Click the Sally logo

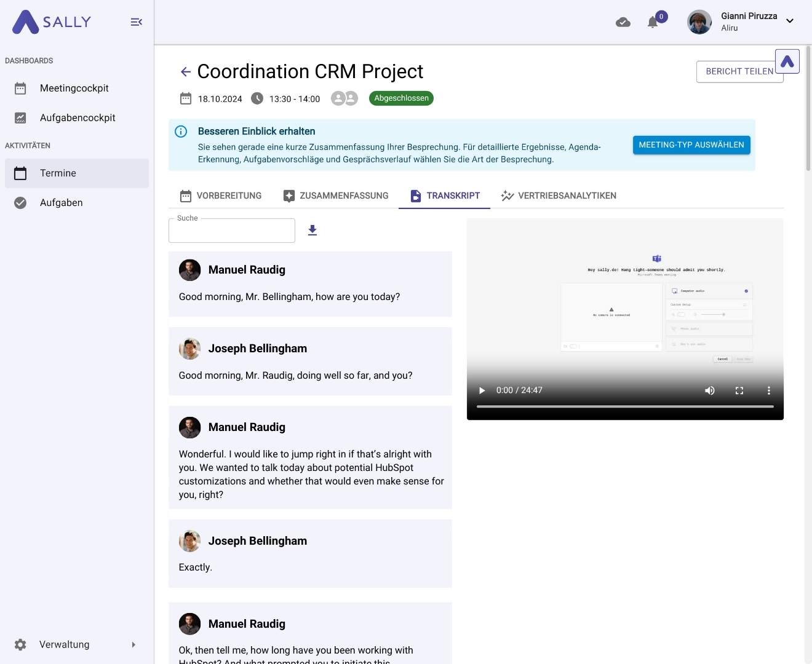tap(52, 22)
